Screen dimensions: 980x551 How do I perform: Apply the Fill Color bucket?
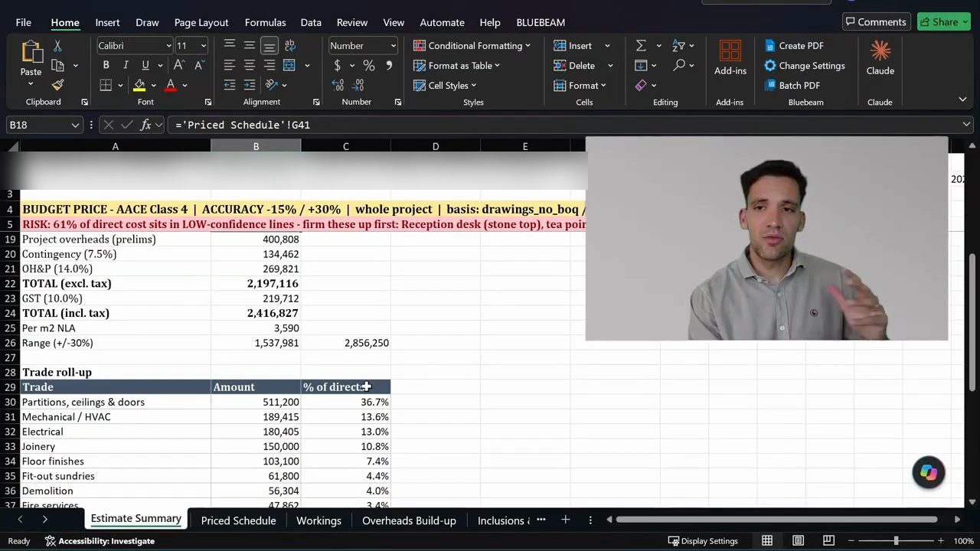pyautogui.click(x=139, y=85)
